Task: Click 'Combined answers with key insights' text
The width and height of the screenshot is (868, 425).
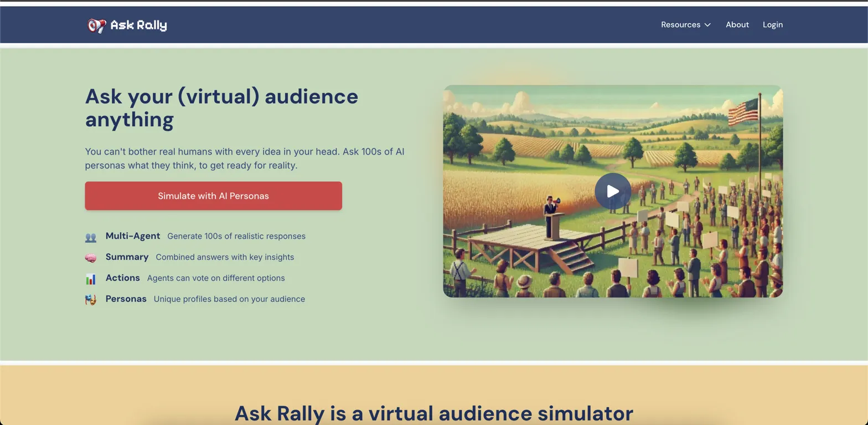Action: coord(225,257)
